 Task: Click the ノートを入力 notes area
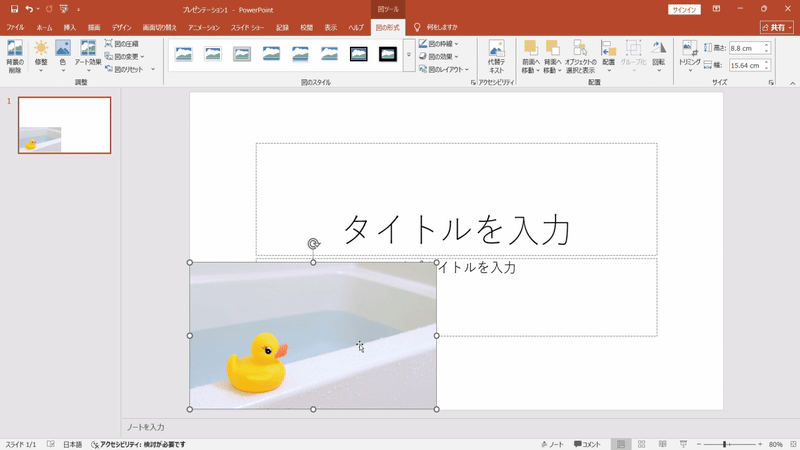146,427
